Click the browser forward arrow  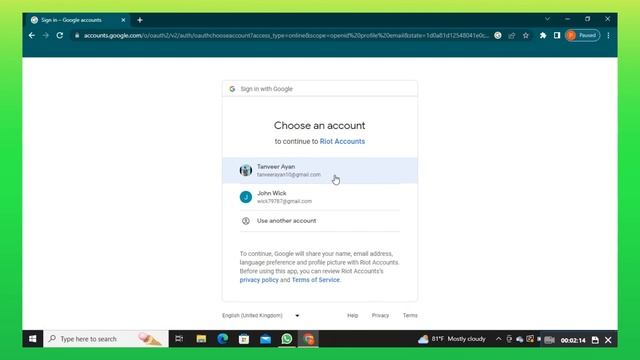coord(46,36)
